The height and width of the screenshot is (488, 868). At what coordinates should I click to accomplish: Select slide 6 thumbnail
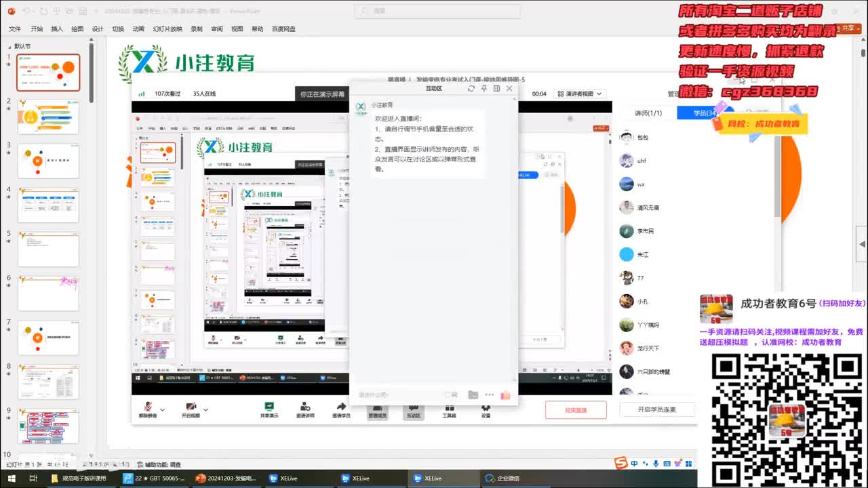(x=48, y=293)
